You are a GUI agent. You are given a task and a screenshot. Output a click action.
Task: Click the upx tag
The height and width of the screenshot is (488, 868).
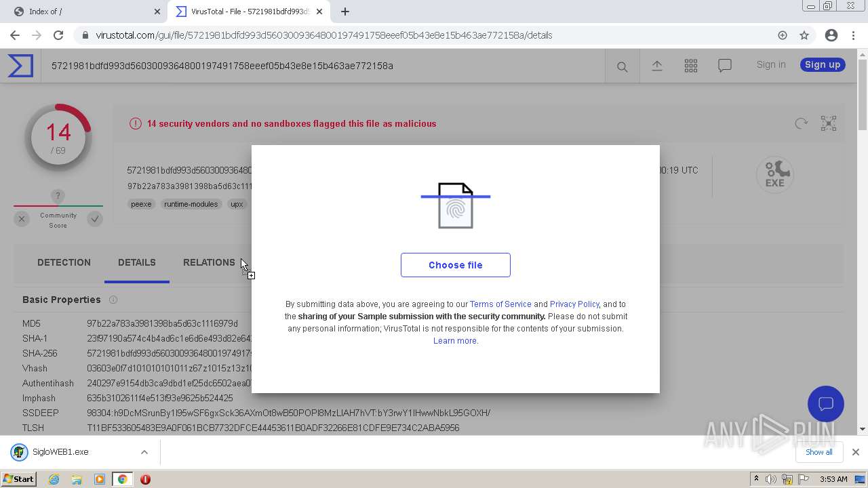237,204
